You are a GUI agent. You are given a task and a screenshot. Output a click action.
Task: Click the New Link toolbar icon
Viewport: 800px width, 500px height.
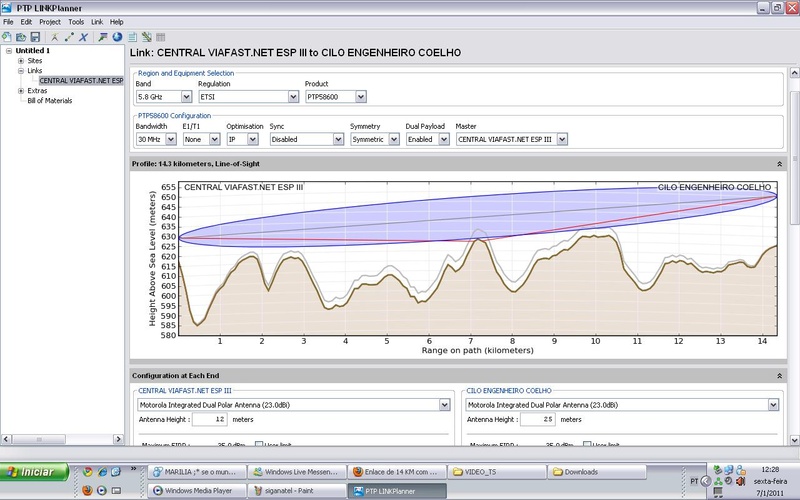(x=69, y=37)
